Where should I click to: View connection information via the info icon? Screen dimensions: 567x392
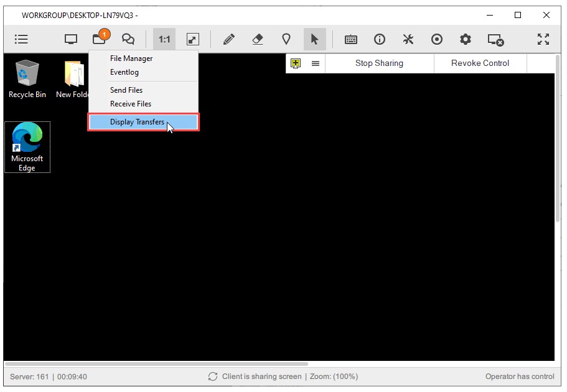(380, 39)
